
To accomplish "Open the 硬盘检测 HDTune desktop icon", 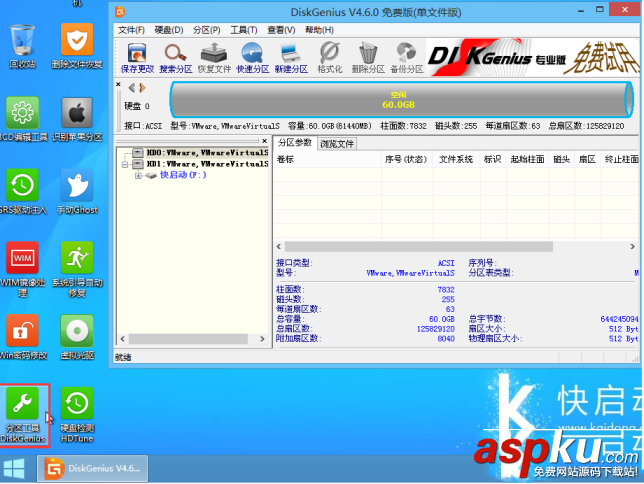I will point(77,415).
